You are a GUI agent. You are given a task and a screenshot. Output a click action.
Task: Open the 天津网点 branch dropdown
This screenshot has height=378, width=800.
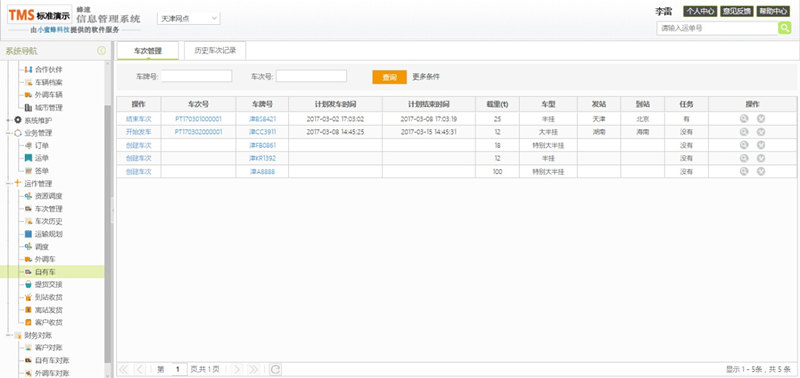189,18
